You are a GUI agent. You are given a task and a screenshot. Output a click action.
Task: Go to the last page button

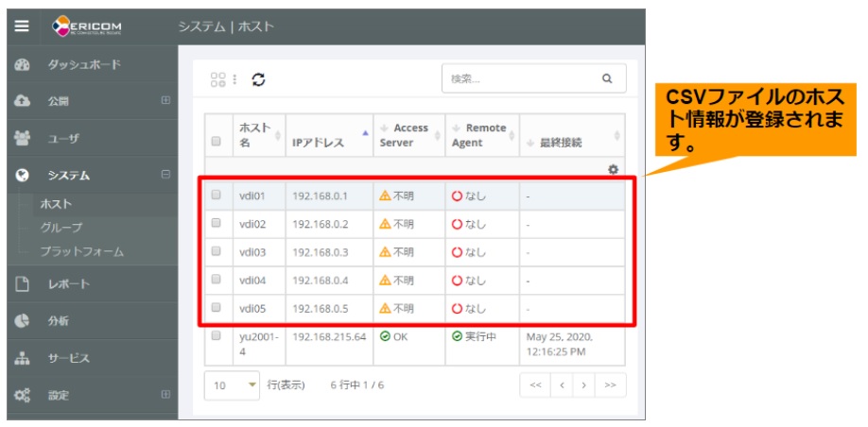click(611, 385)
